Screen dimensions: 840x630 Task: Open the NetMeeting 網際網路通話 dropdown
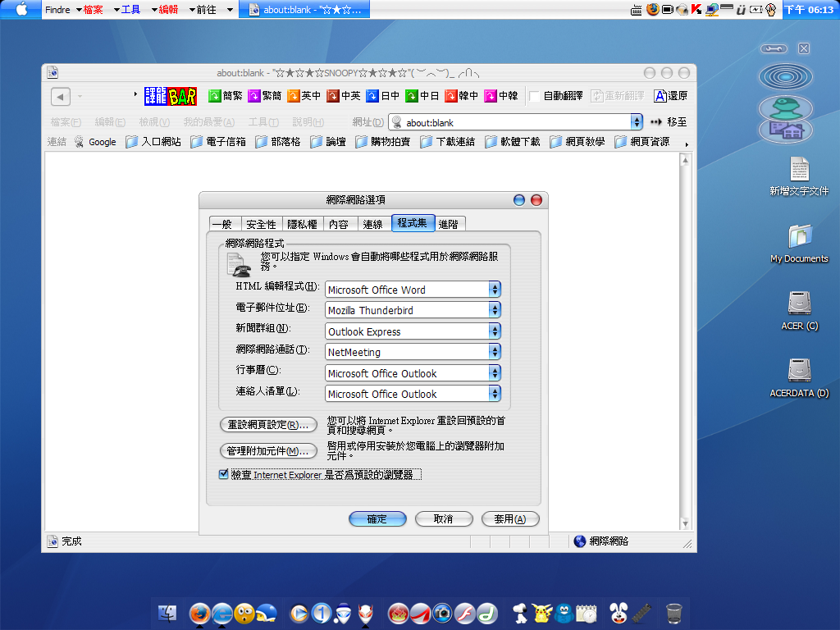click(494, 352)
